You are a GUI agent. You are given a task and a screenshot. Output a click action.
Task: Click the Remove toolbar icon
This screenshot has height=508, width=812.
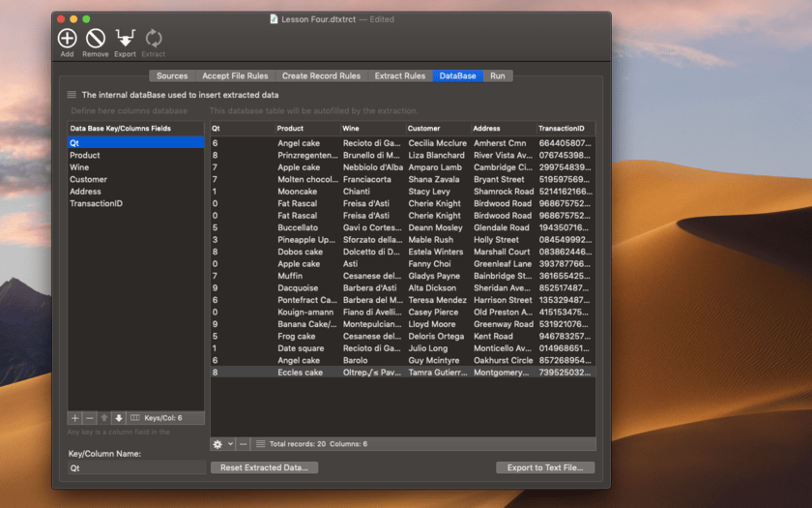pyautogui.click(x=96, y=39)
